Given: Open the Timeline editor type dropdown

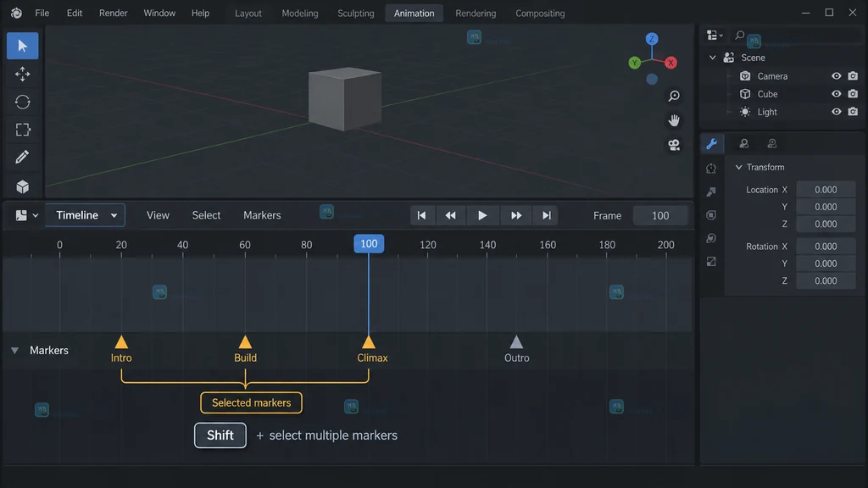Looking at the screenshot, I should 86,215.
